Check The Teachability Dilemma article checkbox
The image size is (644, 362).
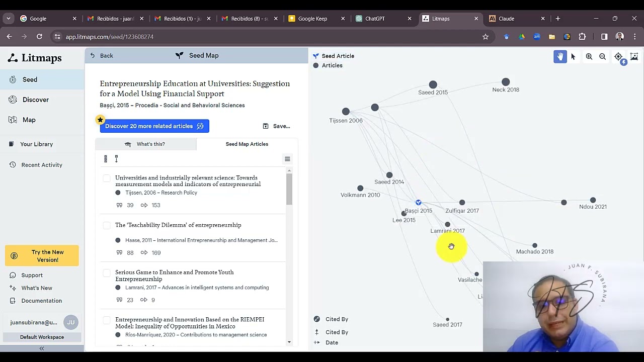point(107,225)
